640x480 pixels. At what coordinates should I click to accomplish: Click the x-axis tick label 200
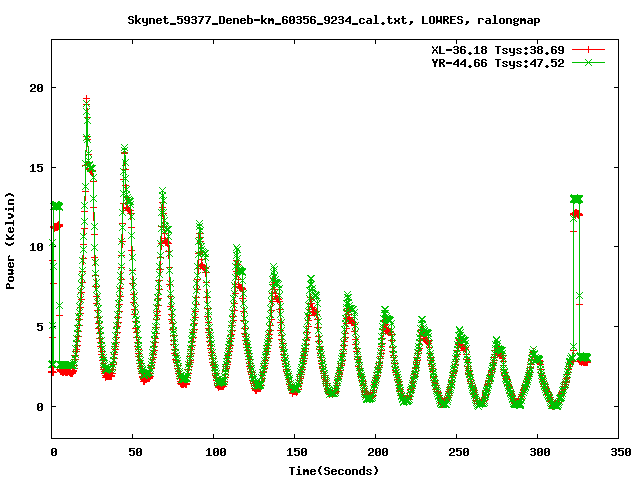pyautogui.click(x=378, y=452)
